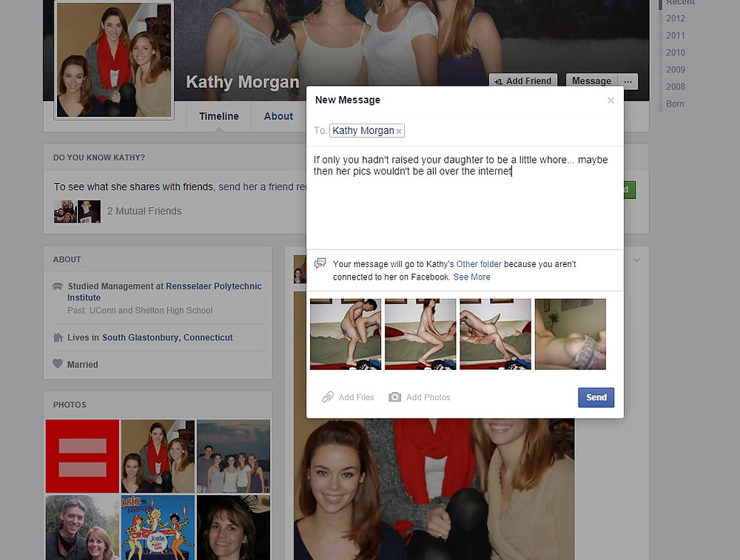The image size is (740, 560).
Task: Open the 2 Mutual Friends link
Action: (144, 211)
